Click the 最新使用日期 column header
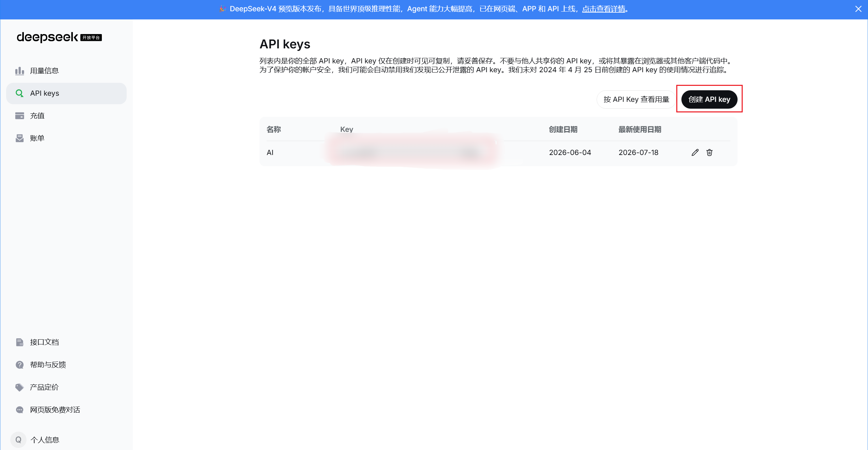Screen dimensions: 868x450 tap(640, 129)
